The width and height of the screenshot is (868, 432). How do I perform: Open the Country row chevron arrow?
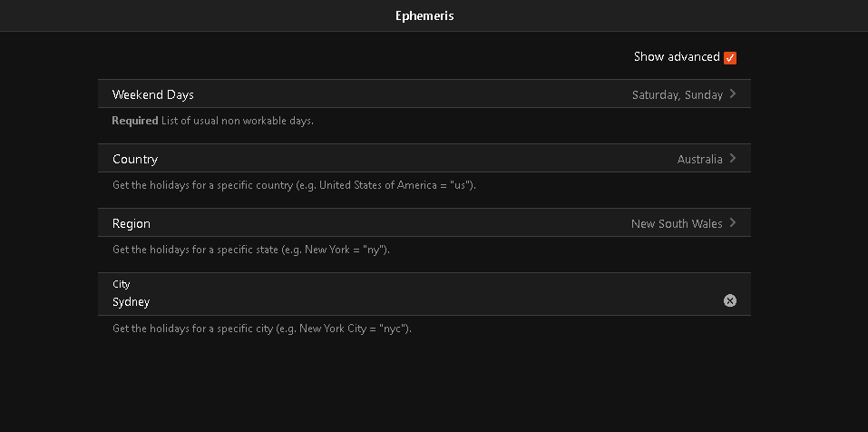733,158
